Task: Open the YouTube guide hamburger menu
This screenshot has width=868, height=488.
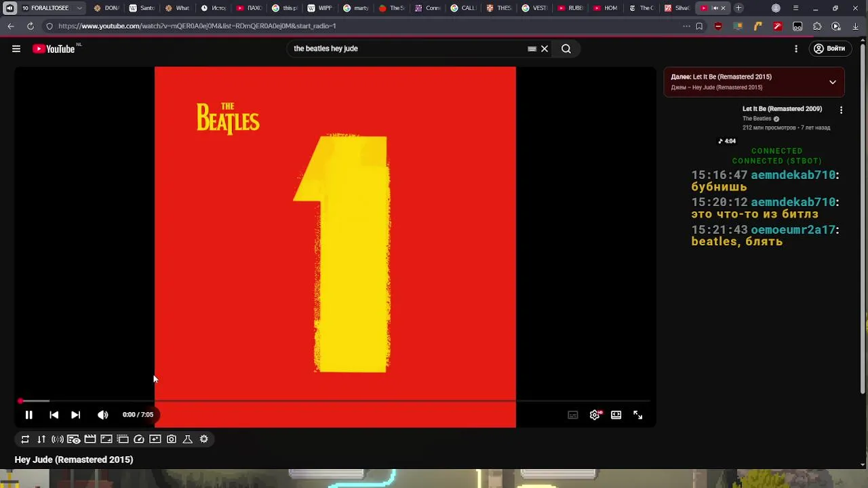Action: tap(16, 49)
